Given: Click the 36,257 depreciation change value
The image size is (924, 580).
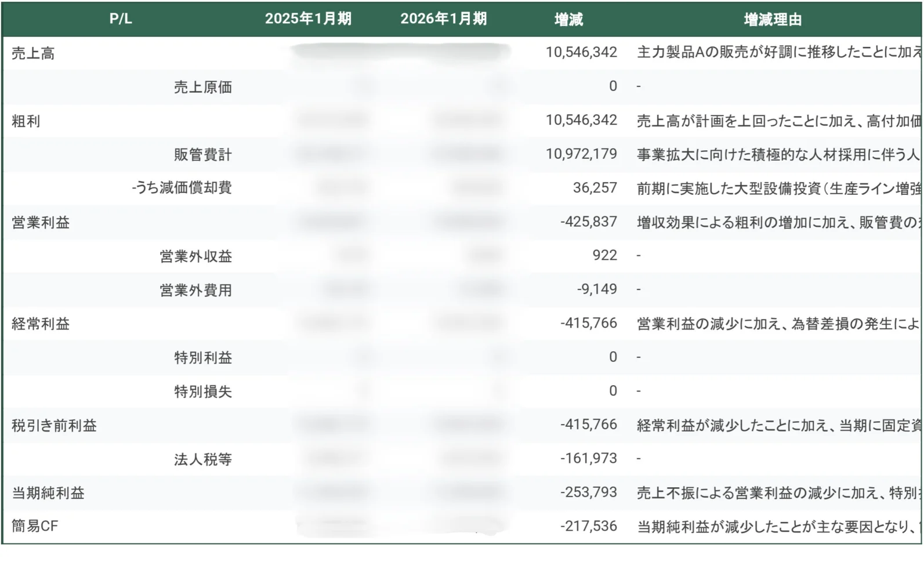Looking at the screenshot, I should click(x=595, y=188).
